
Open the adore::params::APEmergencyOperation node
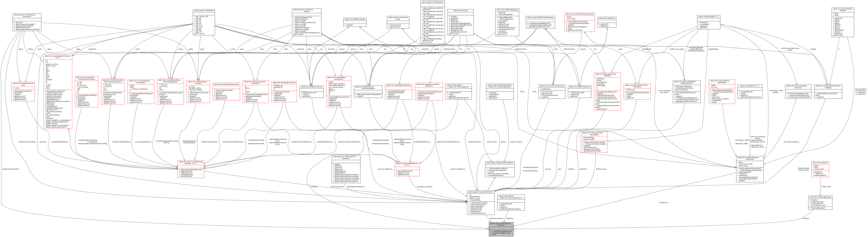coord(346,169)
